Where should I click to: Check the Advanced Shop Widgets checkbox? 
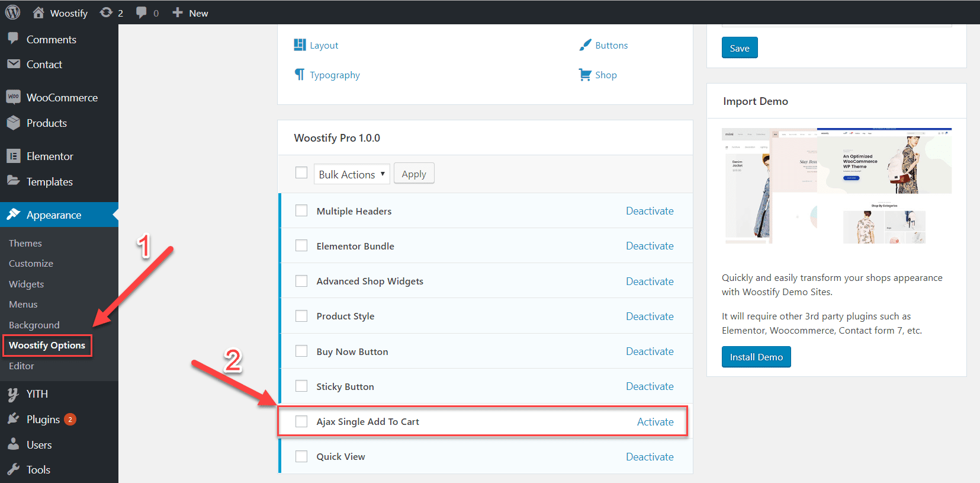(301, 280)
